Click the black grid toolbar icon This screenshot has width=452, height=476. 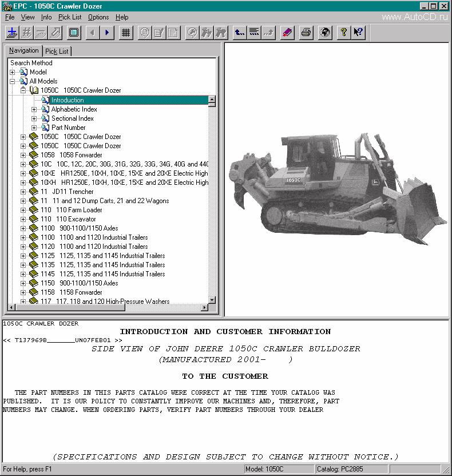[126, 33]
